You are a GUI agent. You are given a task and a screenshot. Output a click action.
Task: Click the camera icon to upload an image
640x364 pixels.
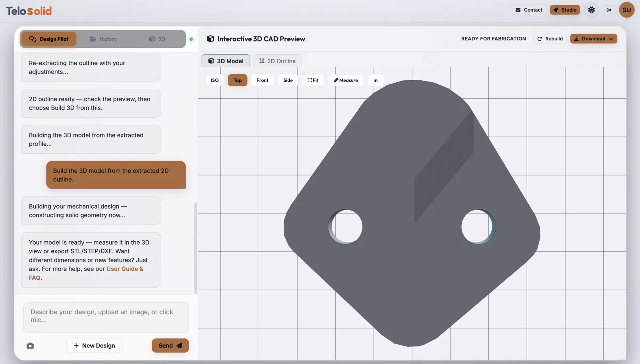30,346
